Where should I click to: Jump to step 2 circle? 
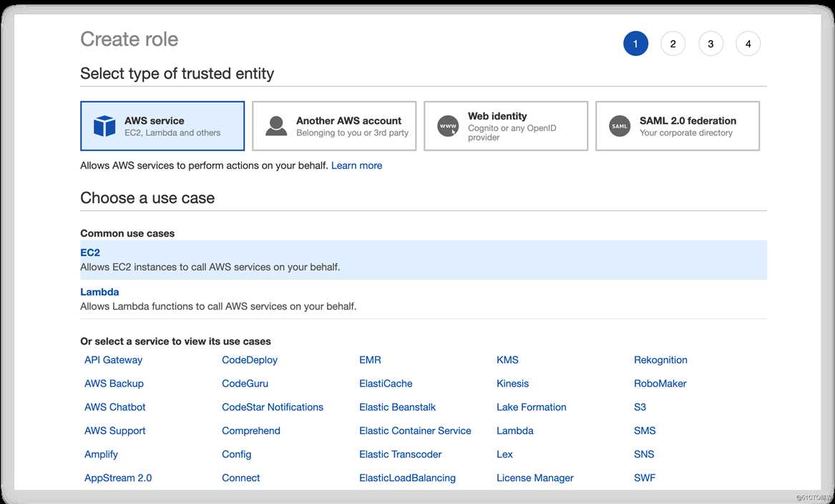coord(673,44)
